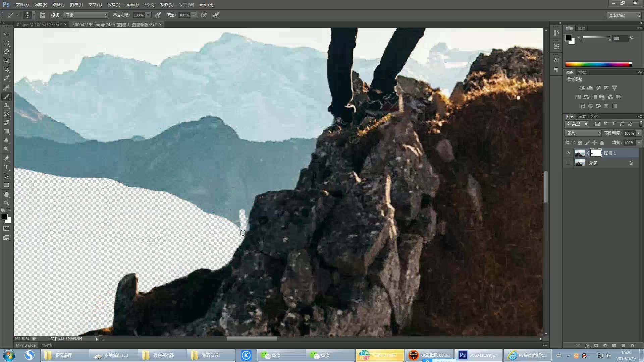
Task: Add a Levels adjustment
Action: (x=590, y=88)
